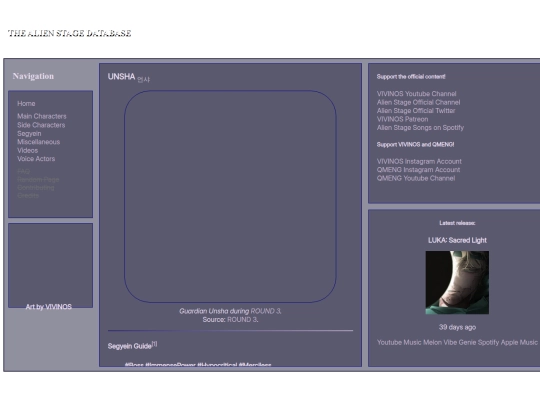Open Miscellaneous navigation link
This screenshot has width=540, height=405.
pos(39,142)
